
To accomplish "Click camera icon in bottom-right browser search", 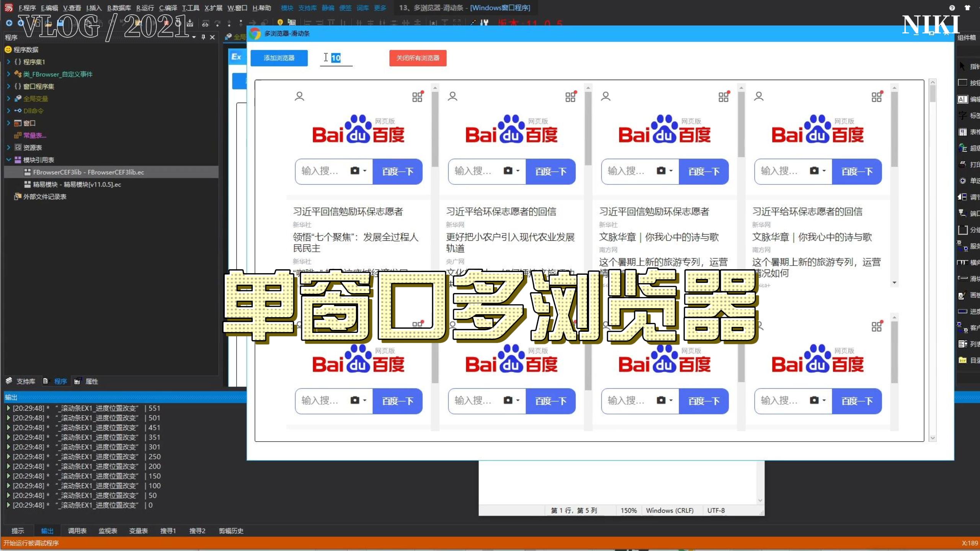I will click(x=814, y=400).
